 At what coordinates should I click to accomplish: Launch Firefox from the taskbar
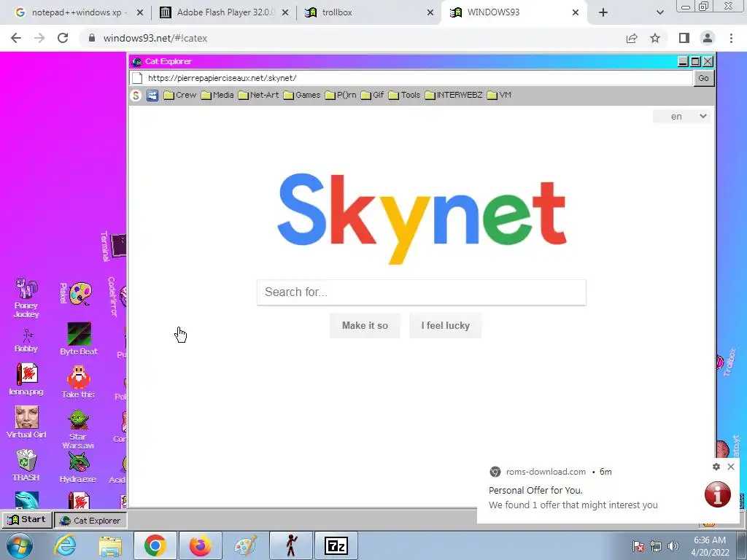coord(200,545)
